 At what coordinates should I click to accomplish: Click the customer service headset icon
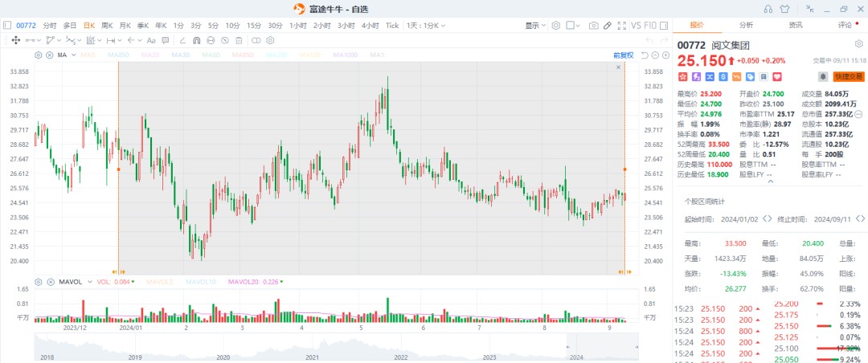(x=768, y=8)
